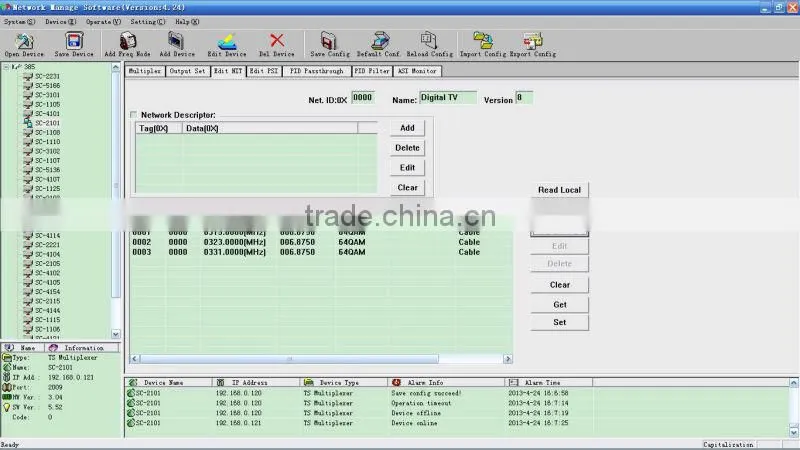Click the horizontal scrollbar thumb under the frequency list
Screen dimensions: 800x450
coord(289,359)
